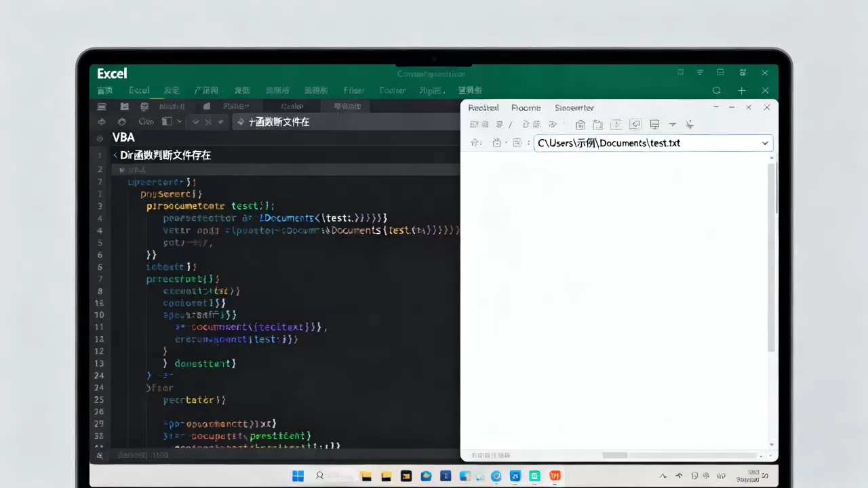
Task: Click the status bar icon below code editor
Action: (100, 456)
